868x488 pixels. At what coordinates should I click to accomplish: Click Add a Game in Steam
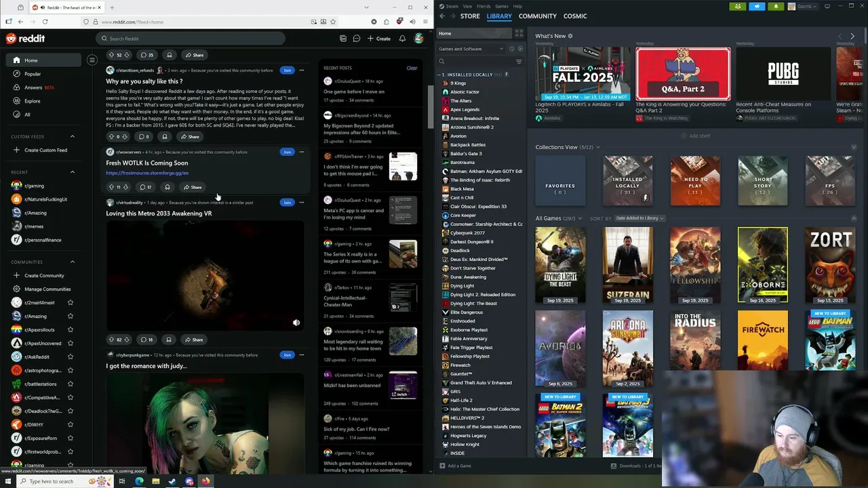tap(454, 466)
